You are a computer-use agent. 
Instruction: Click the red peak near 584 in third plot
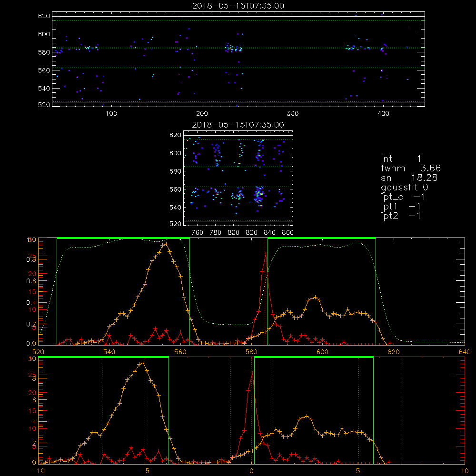point(266,254)
